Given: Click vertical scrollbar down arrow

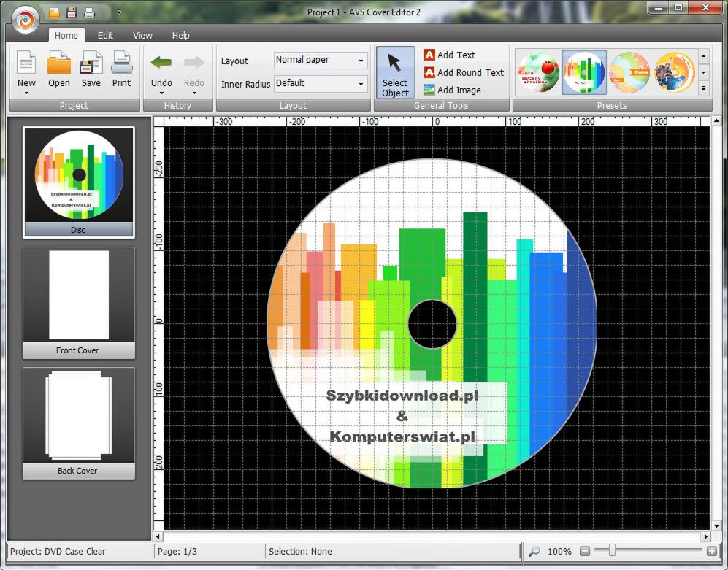Looking at the screenshot, I should [x=716, y=526].
